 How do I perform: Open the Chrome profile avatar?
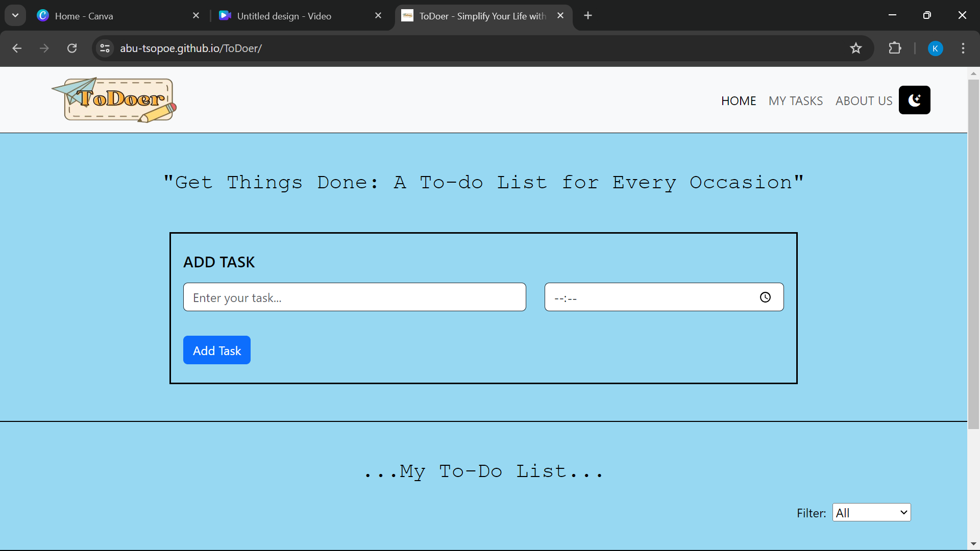(x=936, y=48)
